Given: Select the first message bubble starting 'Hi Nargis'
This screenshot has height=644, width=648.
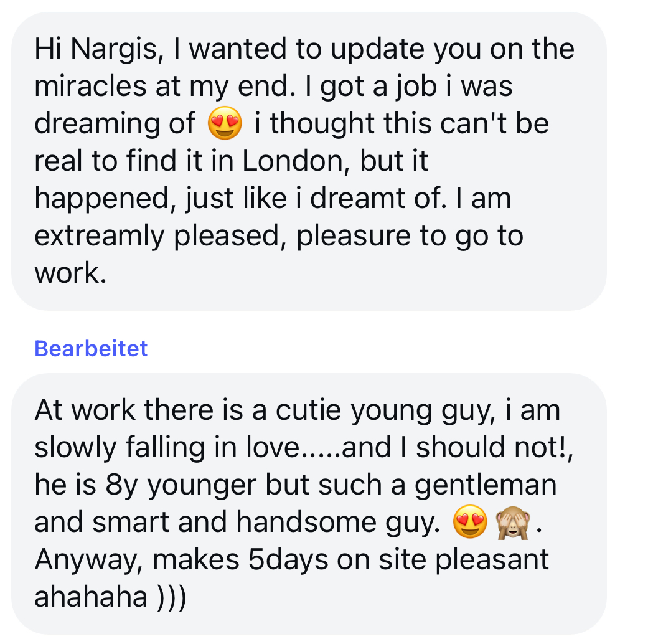Looking at the screenshot, I should click(x=309, y=161).
